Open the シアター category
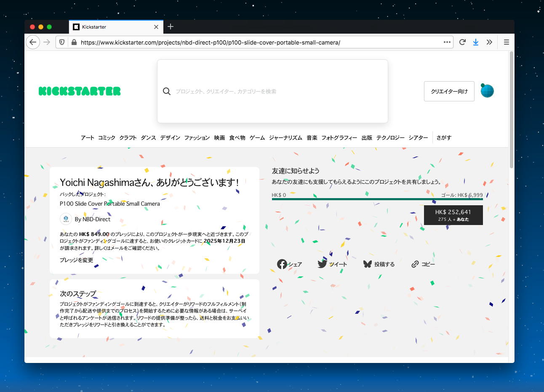Image resolution: width=544 pixels, height=392 pixels. (x=418, y=138)
